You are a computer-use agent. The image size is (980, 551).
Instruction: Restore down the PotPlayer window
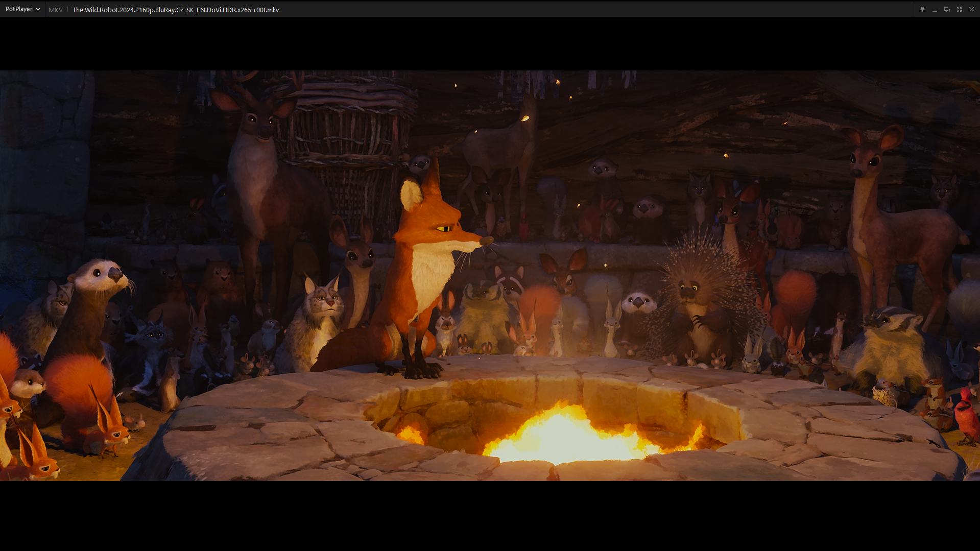[x=947, y=10]
